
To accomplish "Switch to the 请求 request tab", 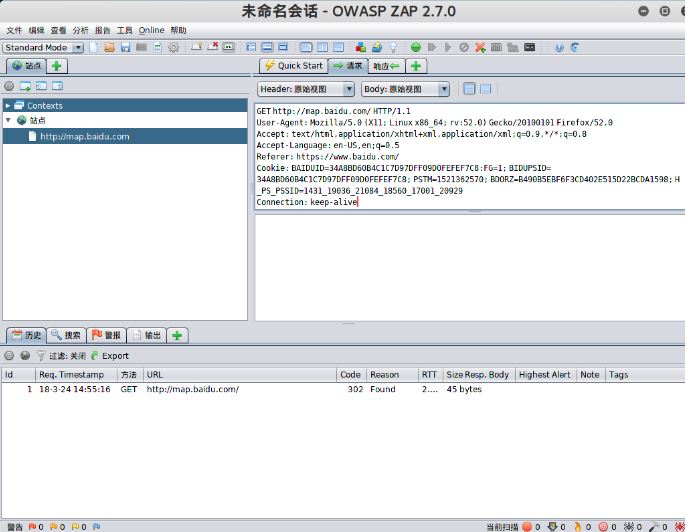I will (347, 66).
